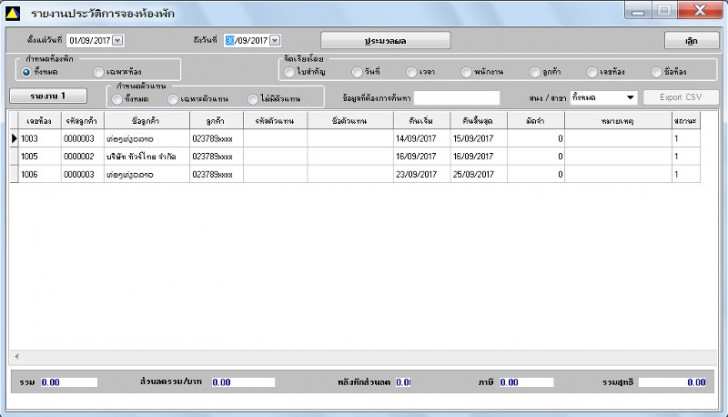Sort by เวลา (time) radio option
The height and width of the screenshot is (417, 728).
tap(411, 72)
